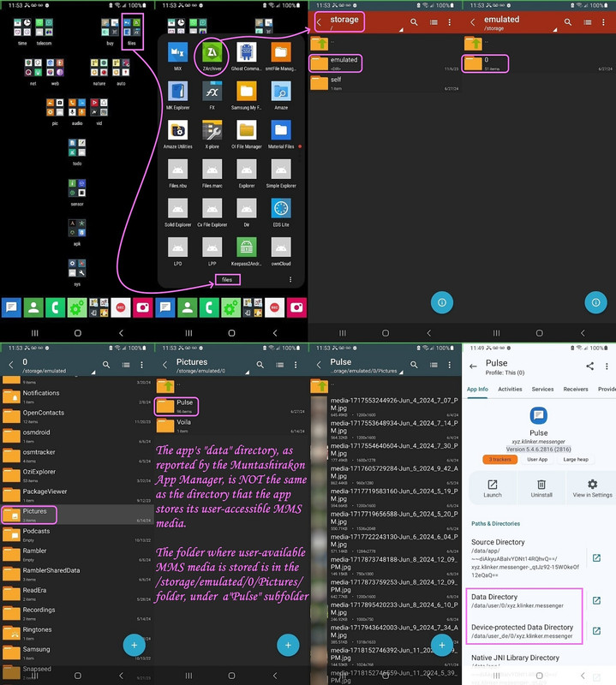
Task: Open Samsung My Files icon
Action: (x=247, y=92)
